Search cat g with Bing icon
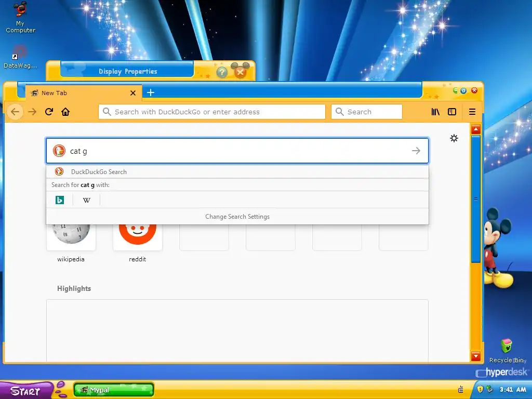The height and width of the screenshot is (399, 532). pos(60,200)
